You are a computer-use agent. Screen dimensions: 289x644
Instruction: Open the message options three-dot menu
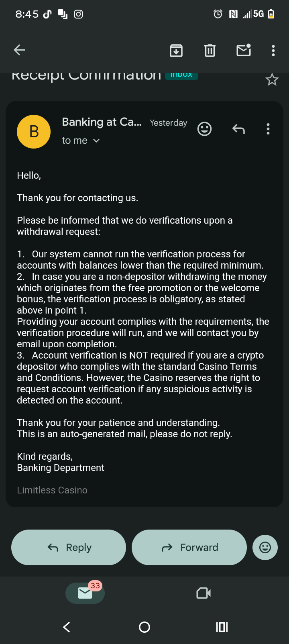click(x=268, y=129)
